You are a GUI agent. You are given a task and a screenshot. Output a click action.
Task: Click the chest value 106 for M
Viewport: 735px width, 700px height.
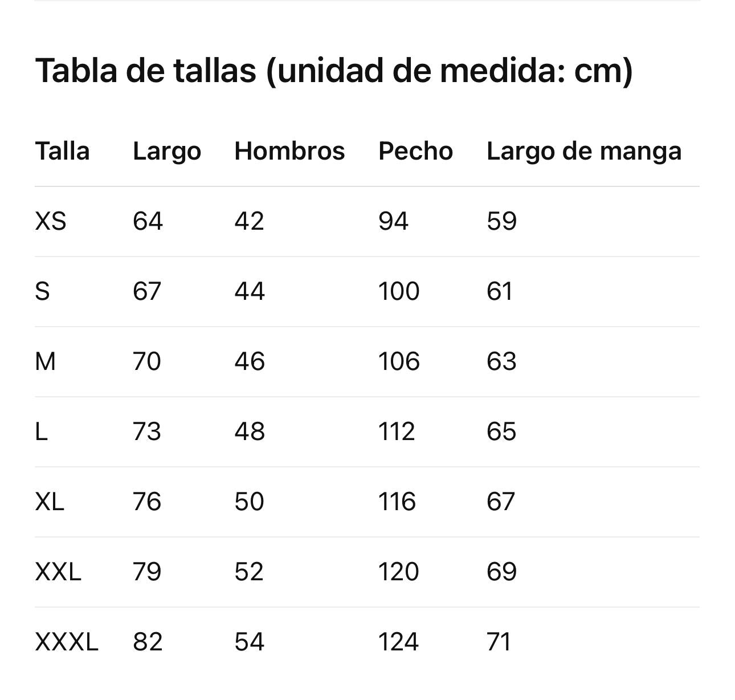[x=399, y=361]
